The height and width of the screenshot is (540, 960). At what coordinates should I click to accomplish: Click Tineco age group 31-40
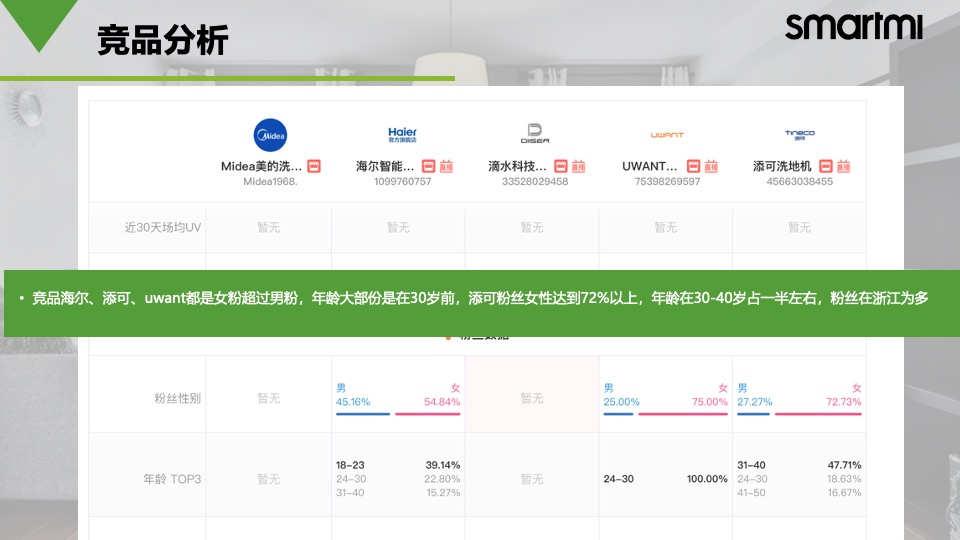(x=751, y=465)
